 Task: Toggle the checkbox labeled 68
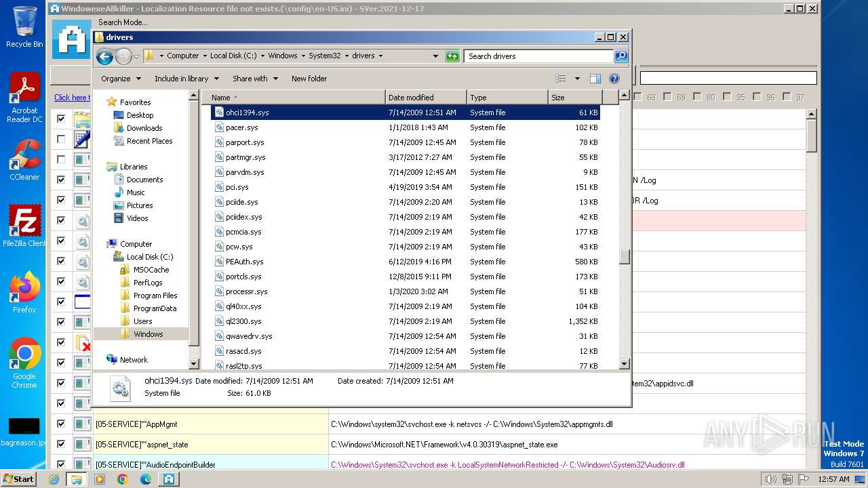(x=638, y=97)
